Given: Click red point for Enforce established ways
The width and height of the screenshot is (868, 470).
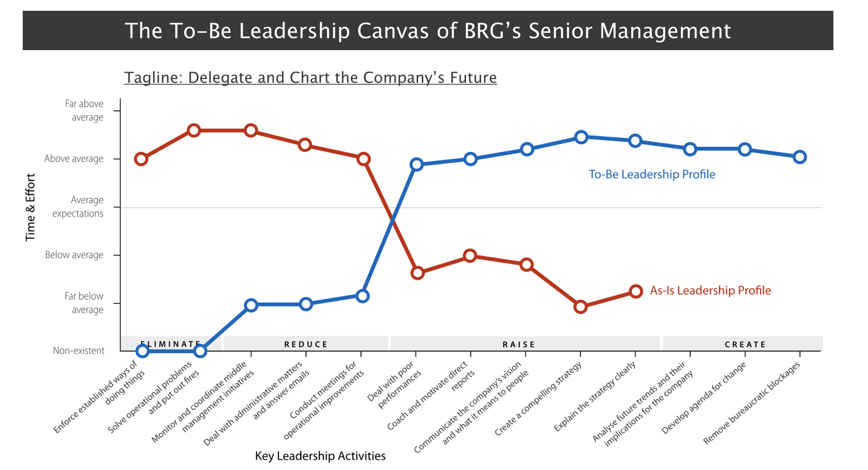Looking at the screenshot, I should 141,159.
